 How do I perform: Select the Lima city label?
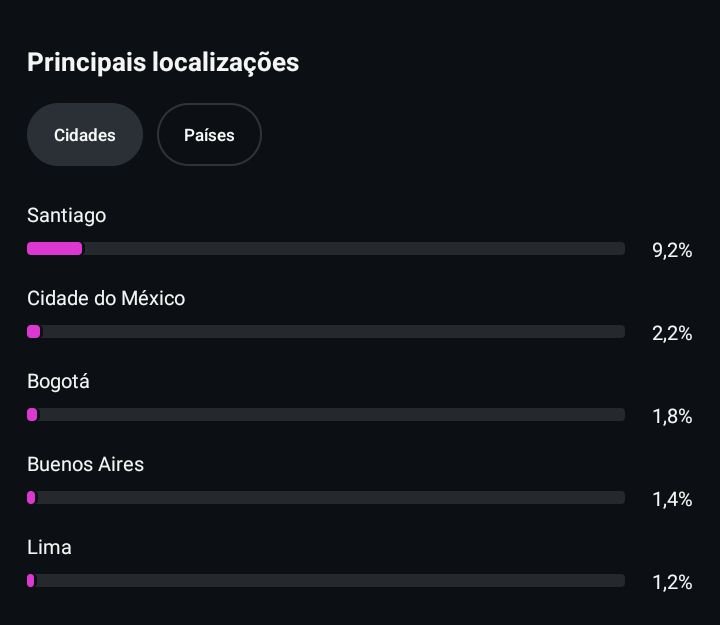(49, 547)
